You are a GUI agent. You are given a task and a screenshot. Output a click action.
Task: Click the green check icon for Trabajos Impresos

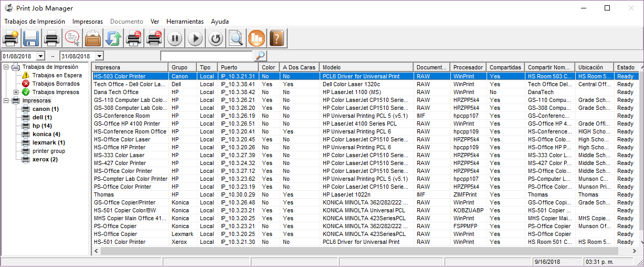26,92
